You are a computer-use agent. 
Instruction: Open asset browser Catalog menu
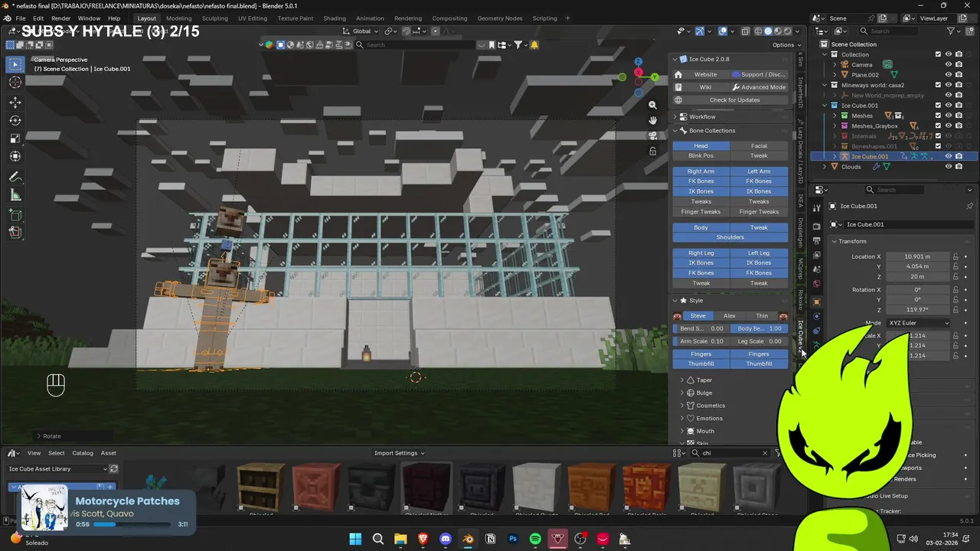(82, 453)
